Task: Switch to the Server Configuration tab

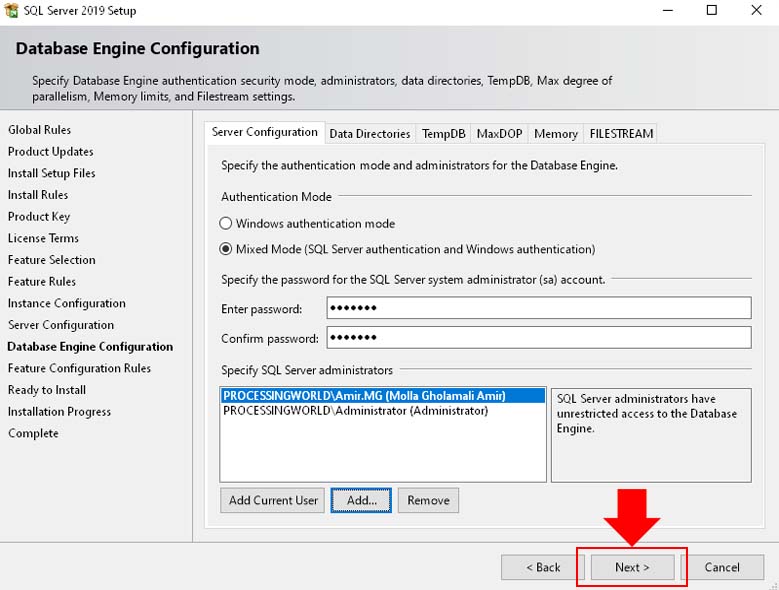Action: click(x=265, y=132)
